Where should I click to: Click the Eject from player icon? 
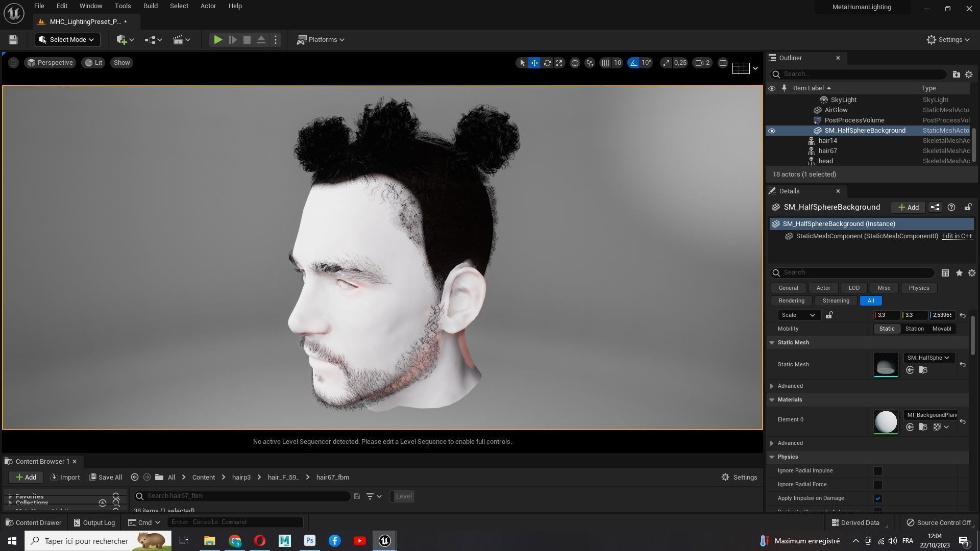261,40
